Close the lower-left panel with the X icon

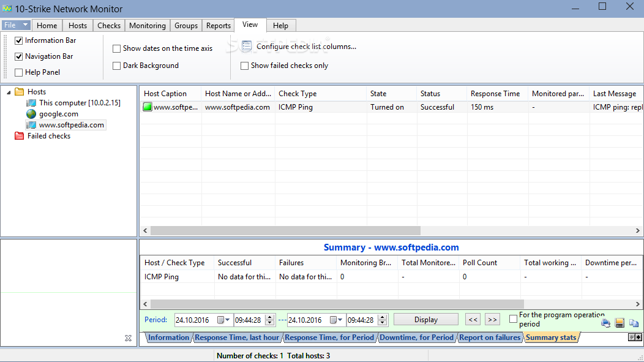coord(128,338)
